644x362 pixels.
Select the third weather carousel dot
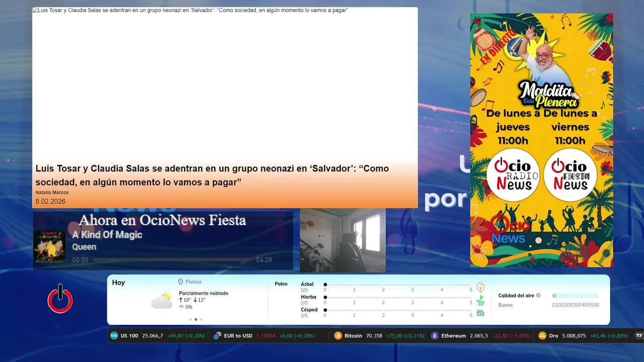pos(201,319)
